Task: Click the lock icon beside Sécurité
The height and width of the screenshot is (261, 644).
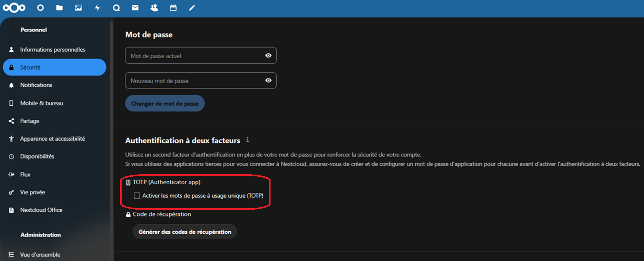Action: pyautogui.click(x=11, y=67)
